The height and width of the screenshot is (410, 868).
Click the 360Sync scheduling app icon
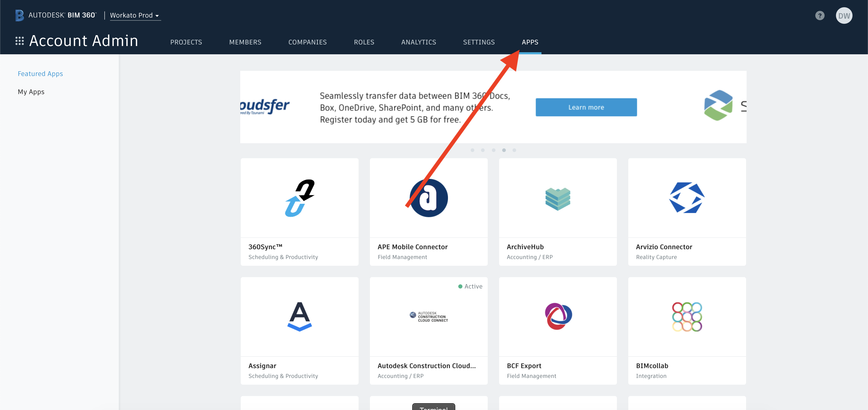[x=299, y=198]
